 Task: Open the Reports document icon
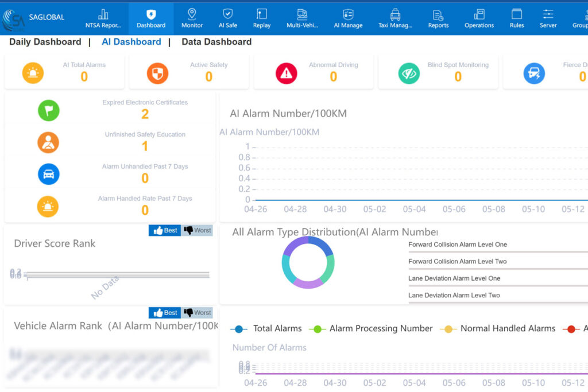point(438,14)
